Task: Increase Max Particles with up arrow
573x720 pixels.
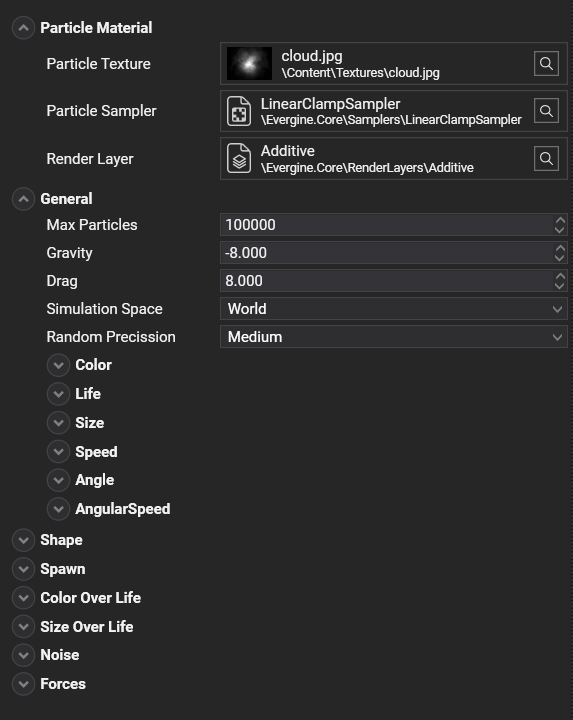Action: [x=560, y=220]
